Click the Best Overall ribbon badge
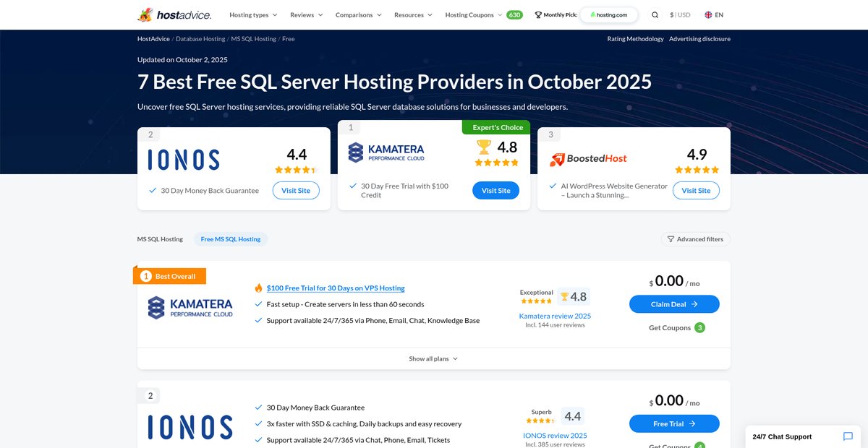This screenshot has height=448, width=868. (169, 276)
